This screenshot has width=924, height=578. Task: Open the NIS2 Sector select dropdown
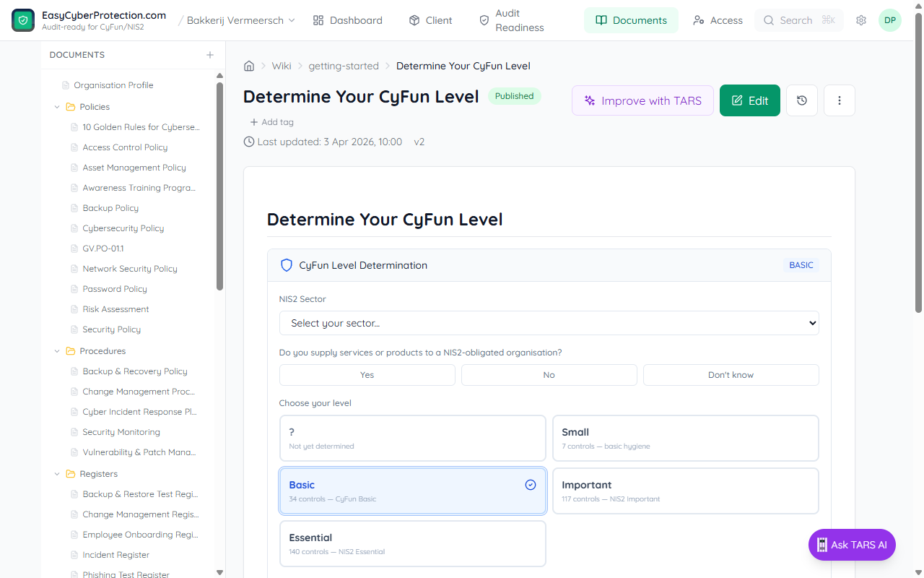pos(549,323)
